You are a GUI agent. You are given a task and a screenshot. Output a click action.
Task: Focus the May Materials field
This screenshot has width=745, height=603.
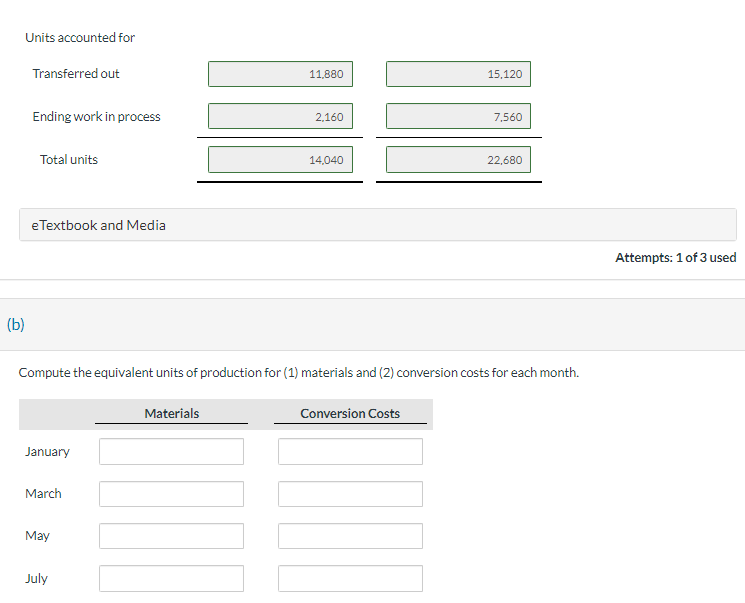[x=172, y=536]
